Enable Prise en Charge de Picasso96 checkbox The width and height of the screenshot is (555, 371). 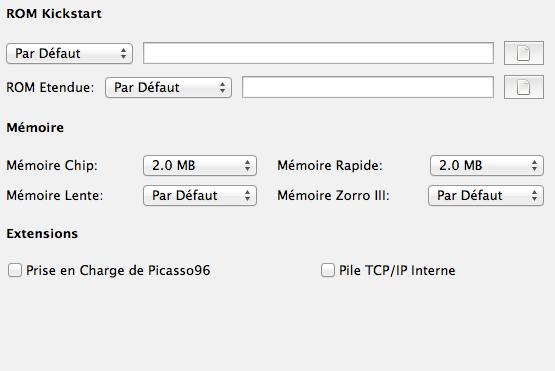point(15,270)
